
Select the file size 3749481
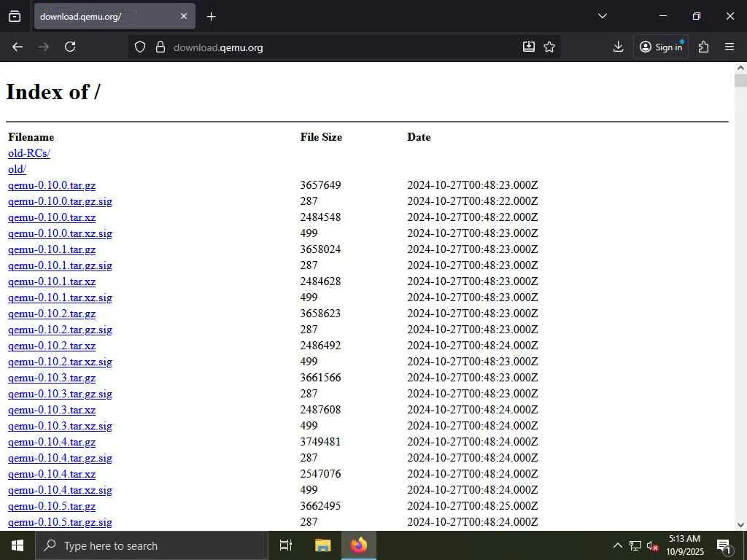(x=321, y=441)
